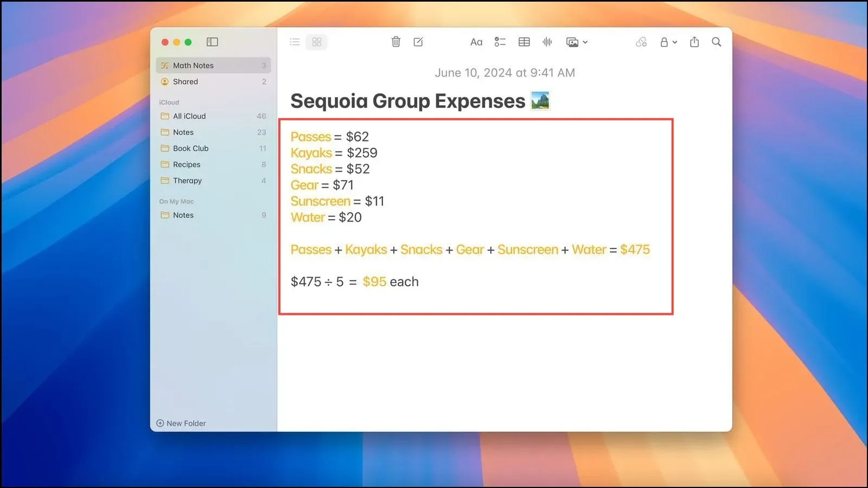This screenshot has height=488, width=868.
Task: Open the Therapy folder
Action: coord(213,181)
